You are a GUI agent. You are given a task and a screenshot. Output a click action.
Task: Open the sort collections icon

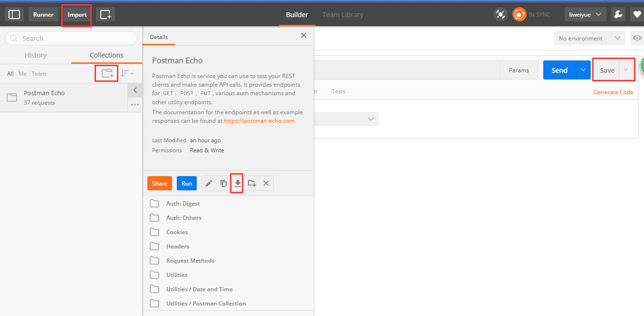pyautogui.click(x=126, y=73)
